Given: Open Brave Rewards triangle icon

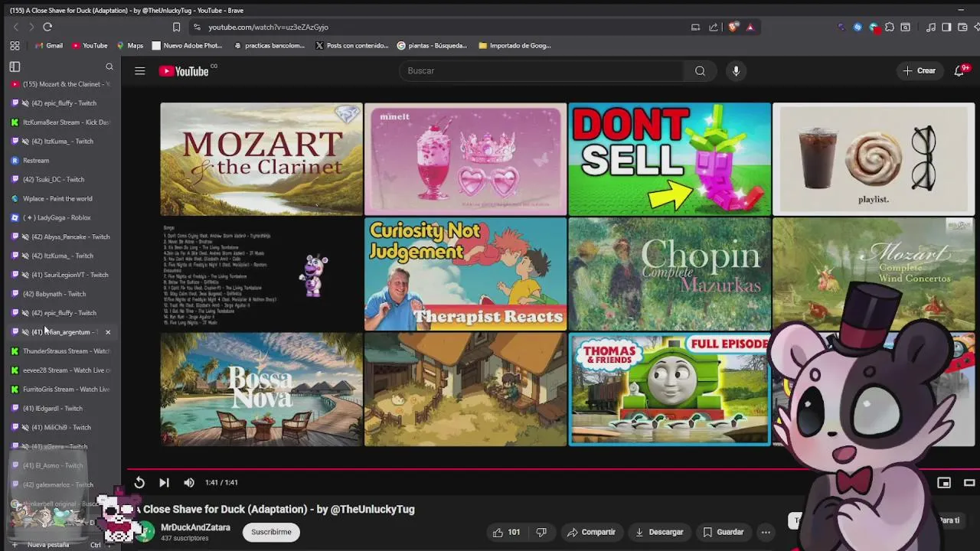Looking at the screenshot, I should pyautogui.click(x=750, y=27).
